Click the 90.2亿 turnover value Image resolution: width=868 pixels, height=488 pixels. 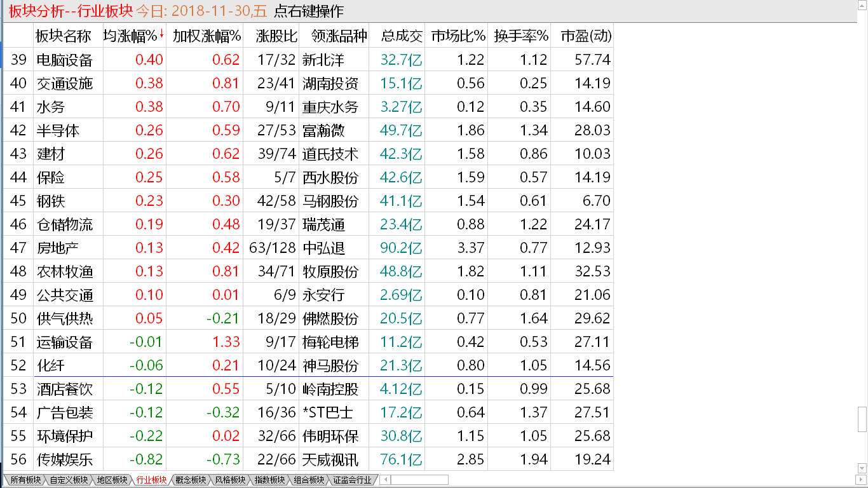click(x=402, y=248)
